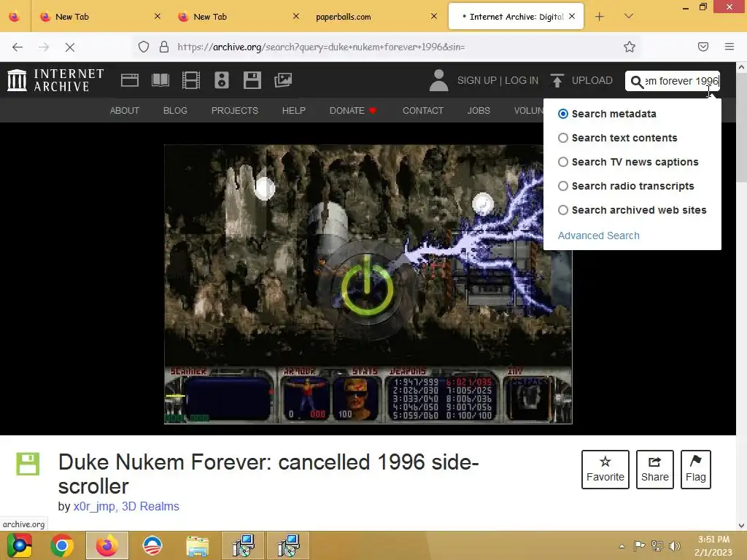Go back with the browser arrow

point(18,47)
